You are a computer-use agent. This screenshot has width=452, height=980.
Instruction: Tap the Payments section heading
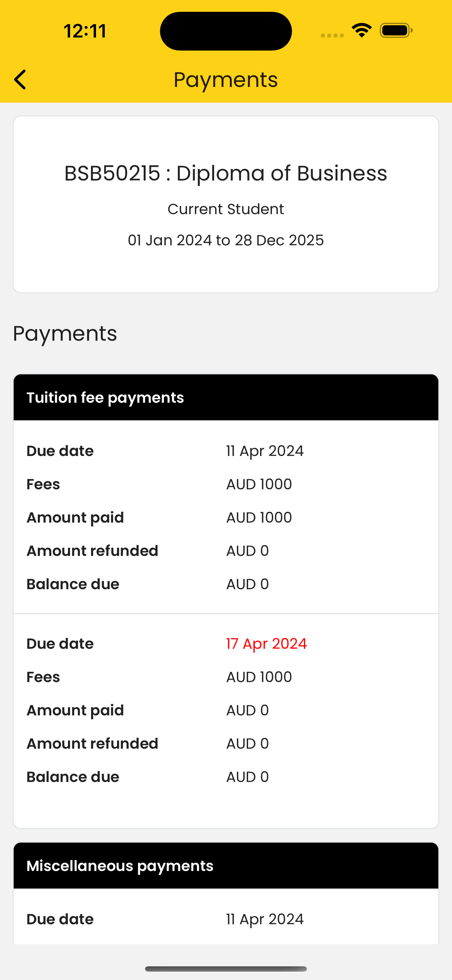[x=65, y=334]
